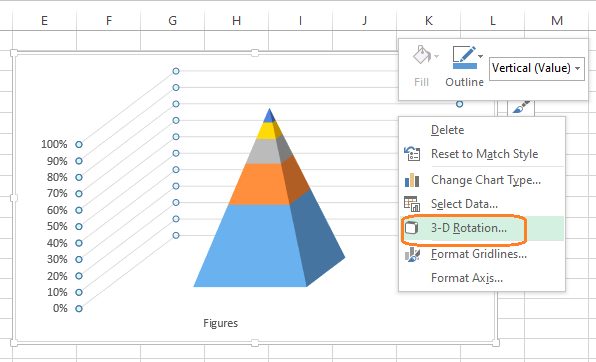Screen dimensions: 596x362
Task: Click the Select Data table icon
Action: click(412, 204)
